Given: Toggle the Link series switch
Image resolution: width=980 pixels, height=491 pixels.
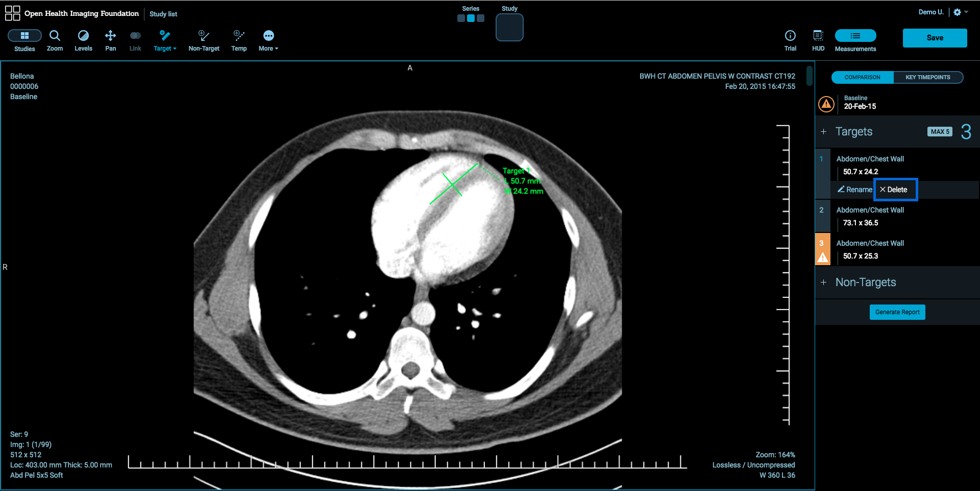Looking at the screenshot, I should click(135, 36).
